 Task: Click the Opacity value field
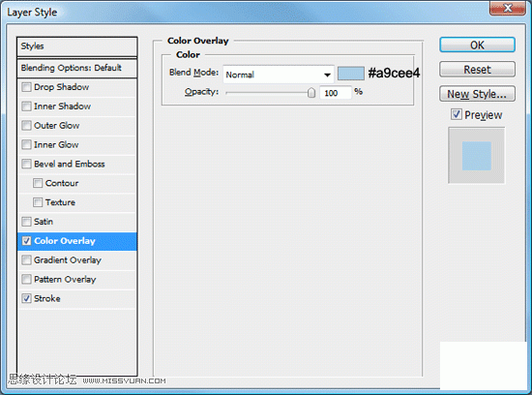click(x=336, y=93)
